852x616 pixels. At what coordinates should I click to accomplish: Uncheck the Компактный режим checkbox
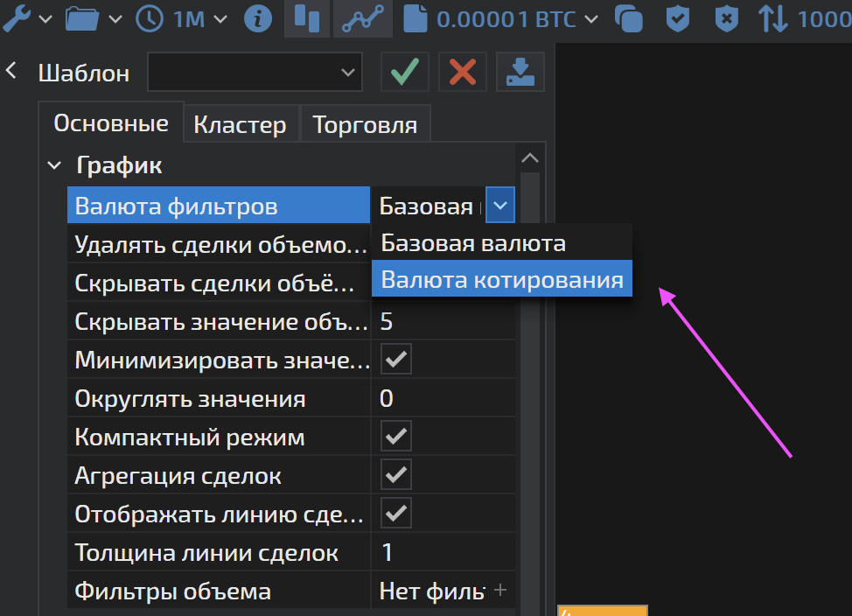tap(396, 437)
